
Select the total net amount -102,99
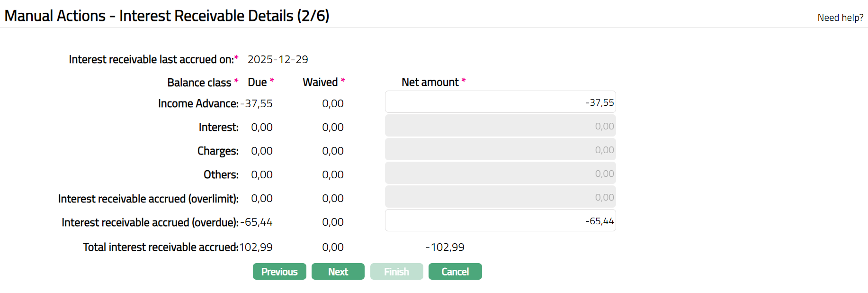coord(445,247)
